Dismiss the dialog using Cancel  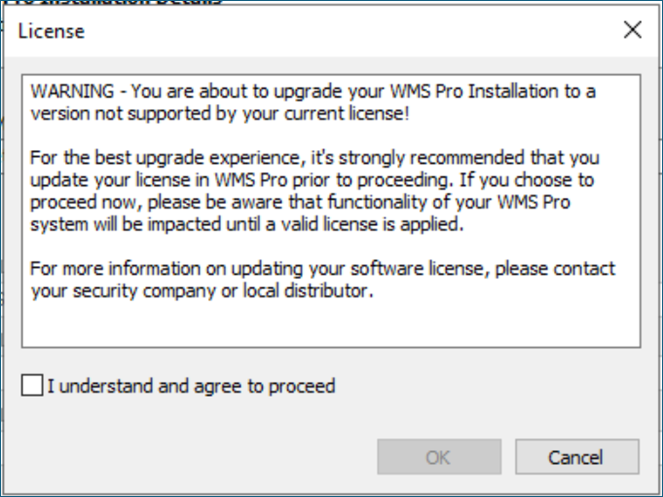[x=577, y=457]
